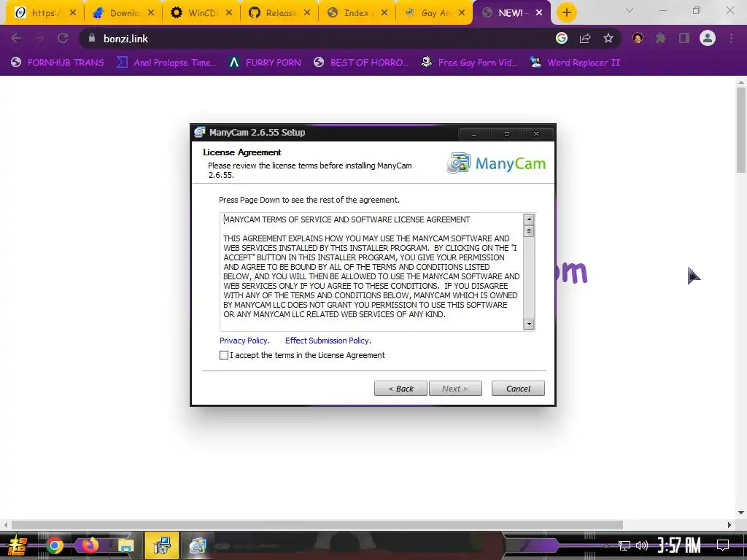The height and width of the screenshot is (560, 747).
Task: Check the accept License Agreement terms checkbox
Action: click(223, 355)
